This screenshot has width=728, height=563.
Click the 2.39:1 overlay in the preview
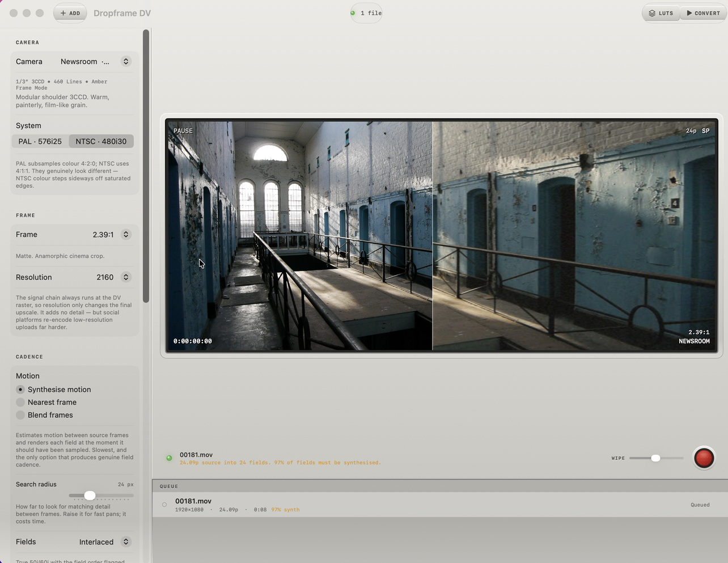click(x=699, y=332)
